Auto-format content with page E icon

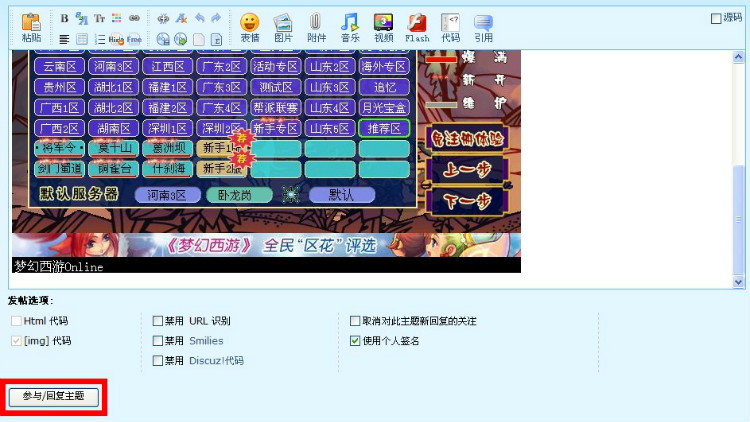coord(216,39)
